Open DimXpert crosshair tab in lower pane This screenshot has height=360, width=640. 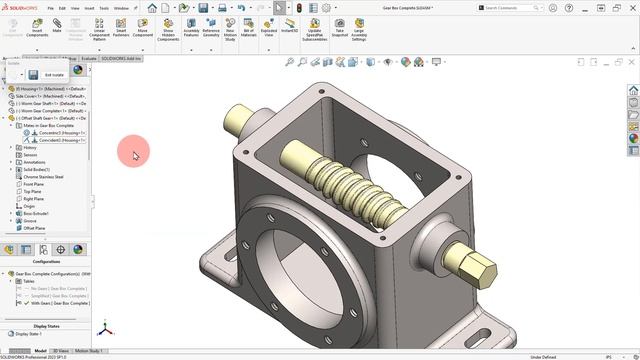click(x=60, y=249)
